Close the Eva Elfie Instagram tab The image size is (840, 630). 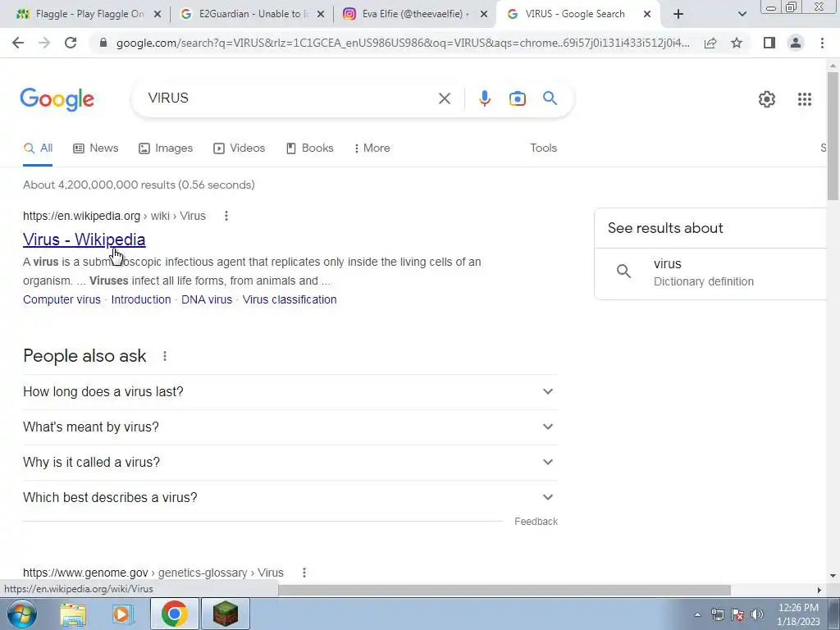tap(484, 15)
